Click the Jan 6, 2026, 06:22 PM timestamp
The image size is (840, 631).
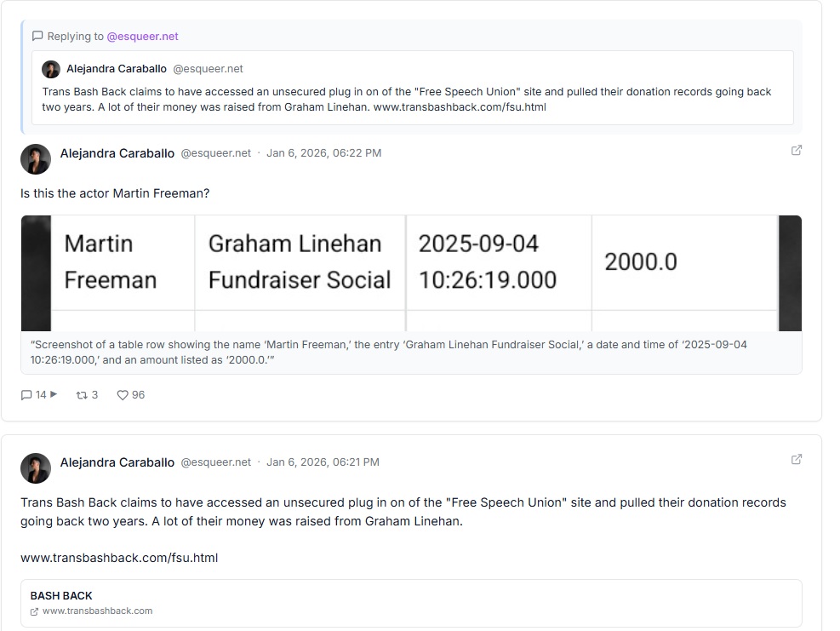[323, 153]
